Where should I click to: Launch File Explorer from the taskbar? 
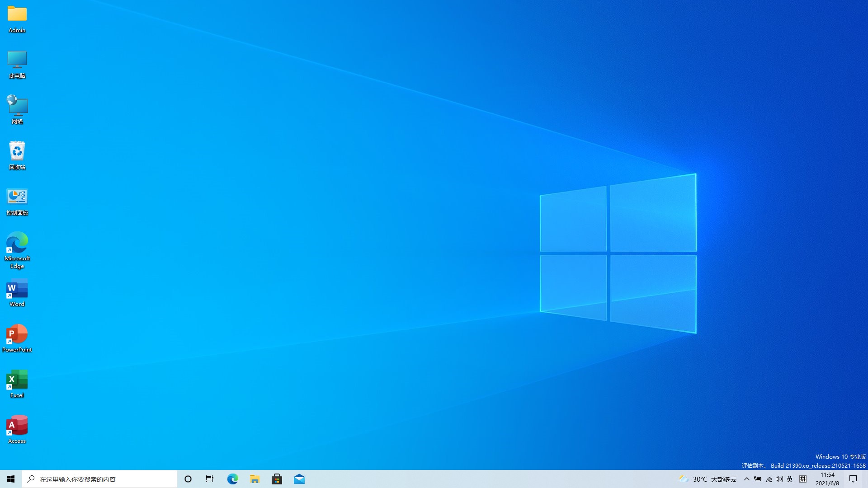coord(255,479)
